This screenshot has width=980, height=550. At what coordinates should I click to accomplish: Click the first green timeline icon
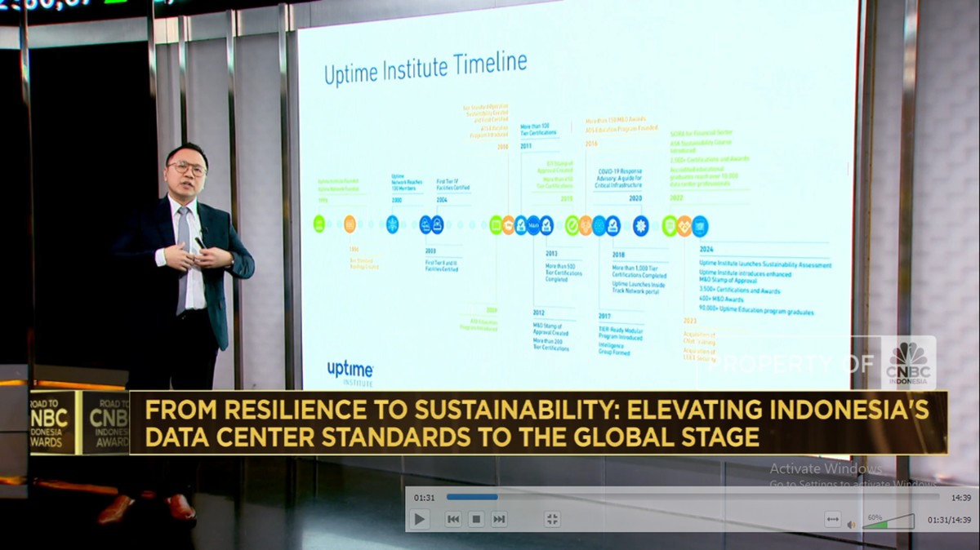pos(318,224)
